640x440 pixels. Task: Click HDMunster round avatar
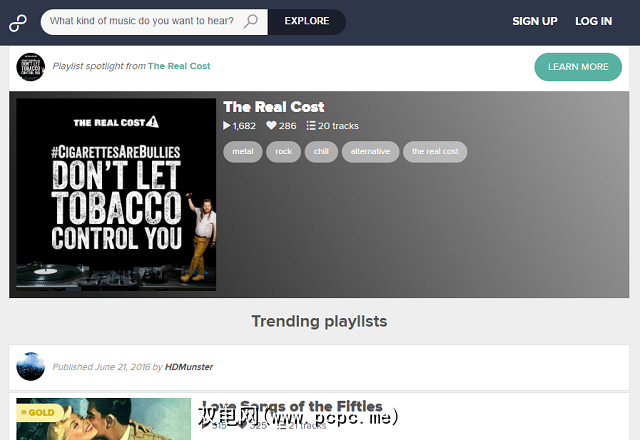31,366
